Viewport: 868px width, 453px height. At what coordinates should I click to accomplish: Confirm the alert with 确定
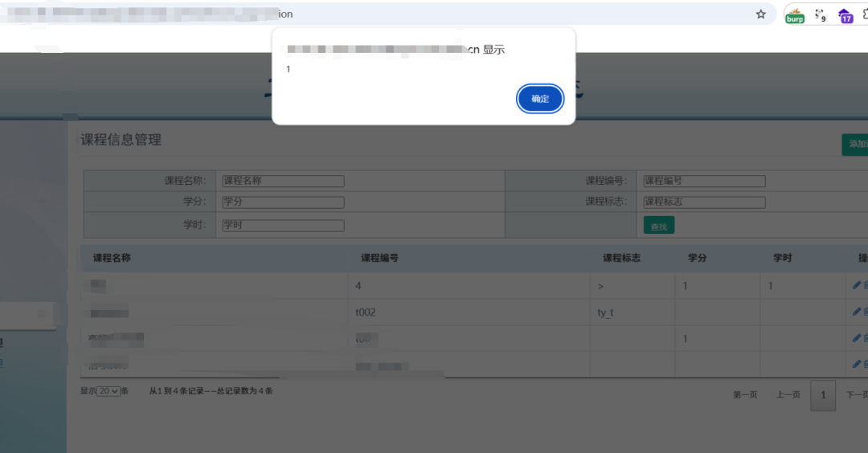[x=540, y=99]
